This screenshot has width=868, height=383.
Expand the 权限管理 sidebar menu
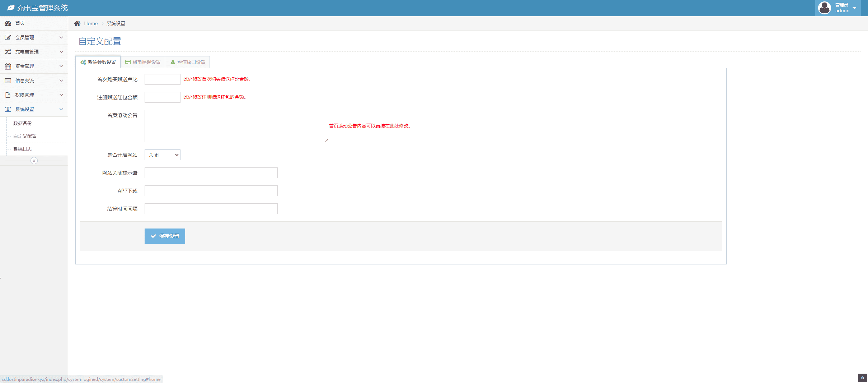[x=34, y=95]
